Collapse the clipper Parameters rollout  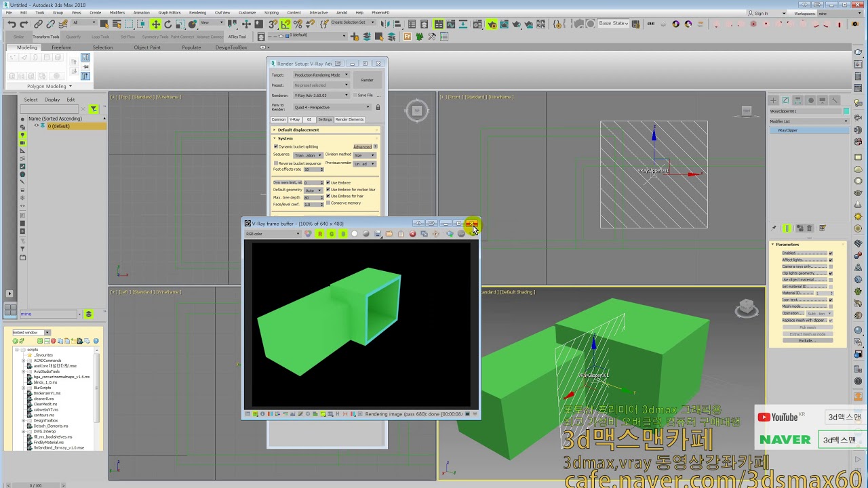808,244
